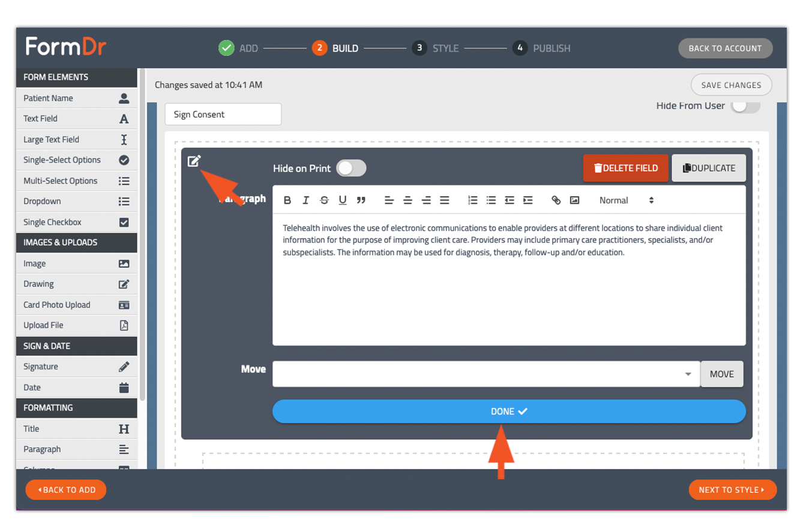Create a numbered list
Image resolution: width=794 pixels, height=532 pixels.
pos(472,200)
